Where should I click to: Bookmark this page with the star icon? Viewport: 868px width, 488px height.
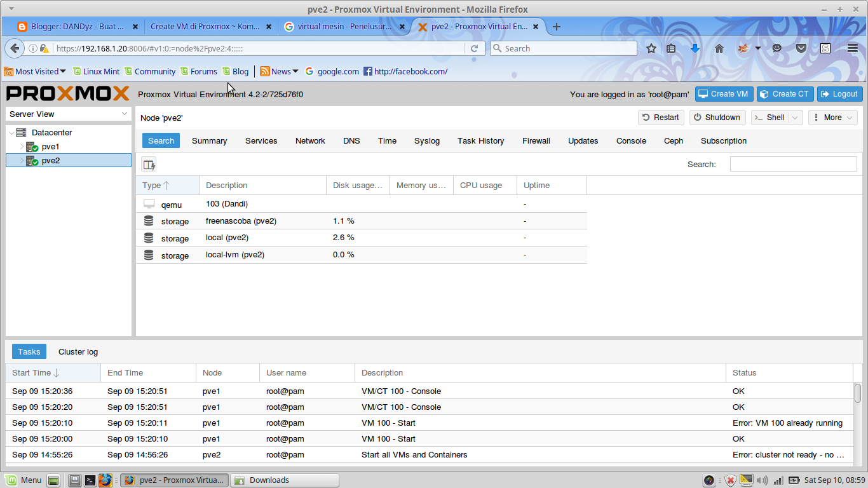[x=651, y=48]
